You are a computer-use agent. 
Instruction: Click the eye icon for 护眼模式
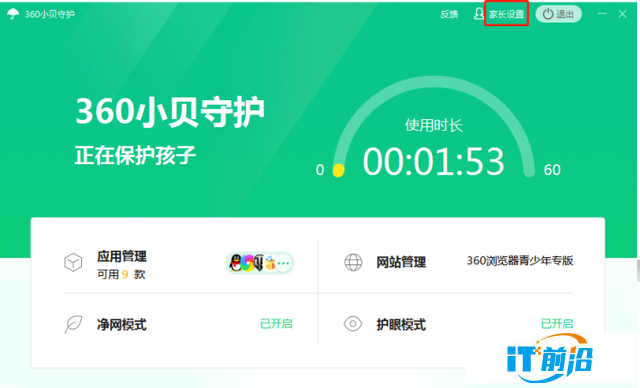[x=353, y=324]
